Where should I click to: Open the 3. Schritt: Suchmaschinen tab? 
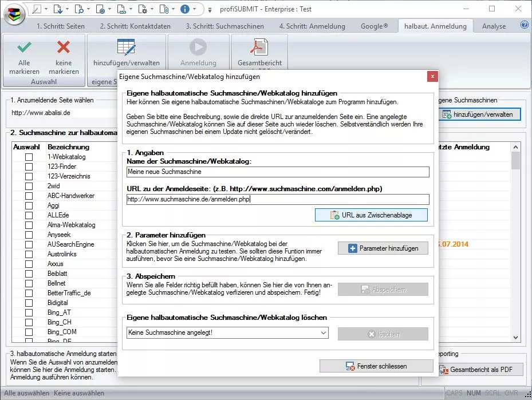pos(224,26)
